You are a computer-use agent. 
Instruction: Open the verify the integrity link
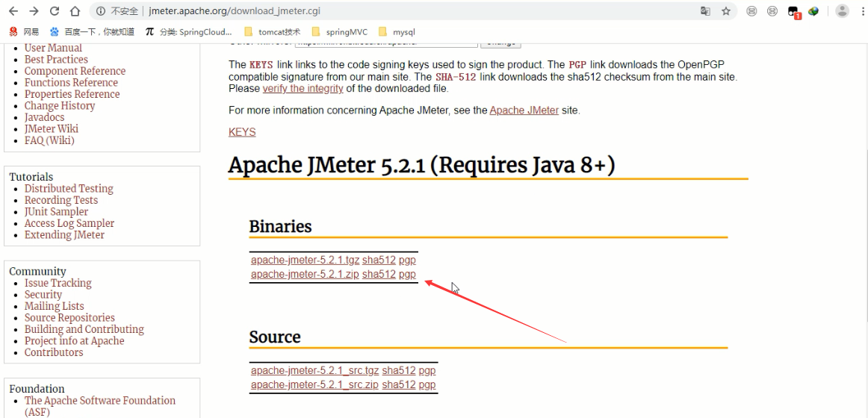(303, 89)
